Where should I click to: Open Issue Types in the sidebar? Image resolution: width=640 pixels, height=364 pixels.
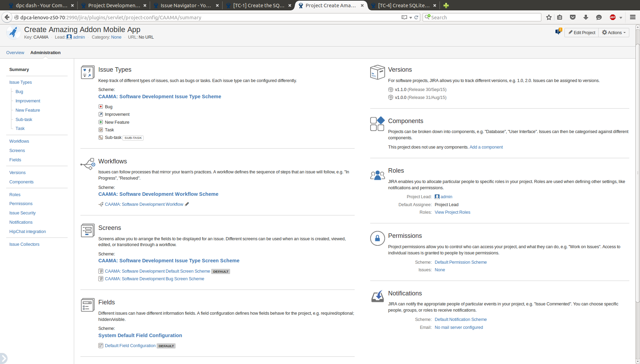[x=20, y=82]
